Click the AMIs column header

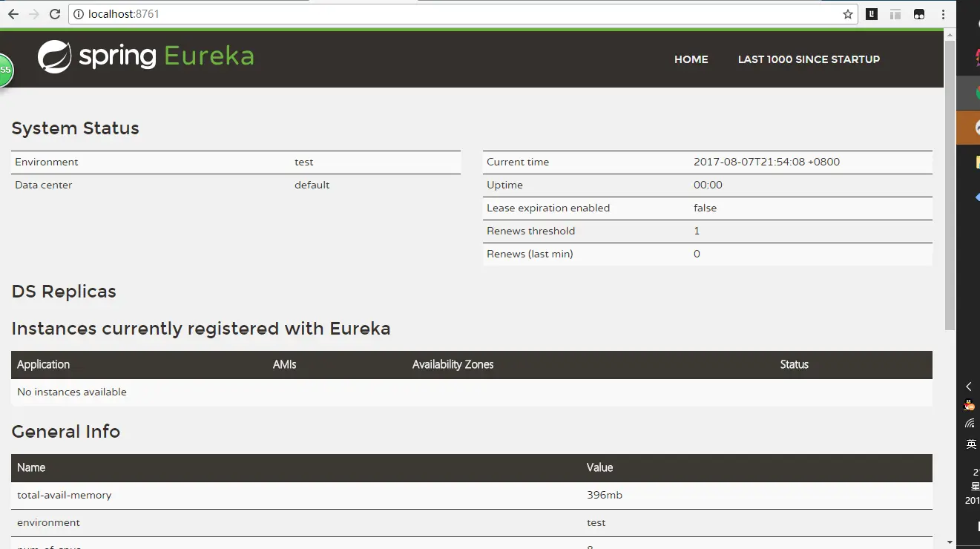[x=285, y=364]
